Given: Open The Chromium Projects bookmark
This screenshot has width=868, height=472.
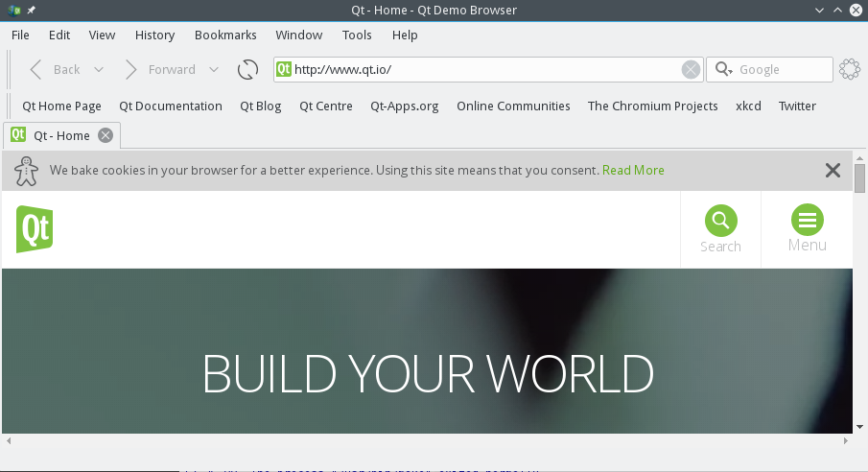Looking at the screenshot, I should (652, 106).
